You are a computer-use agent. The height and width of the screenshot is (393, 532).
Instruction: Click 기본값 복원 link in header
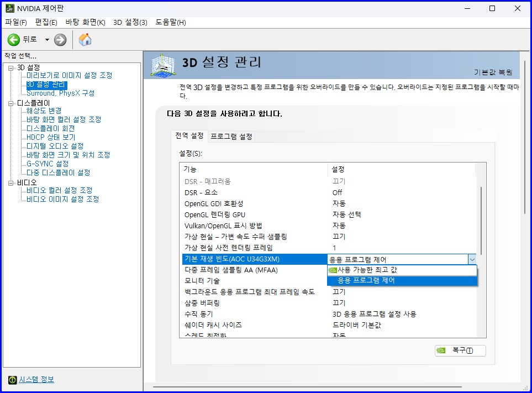pos(493,72)
